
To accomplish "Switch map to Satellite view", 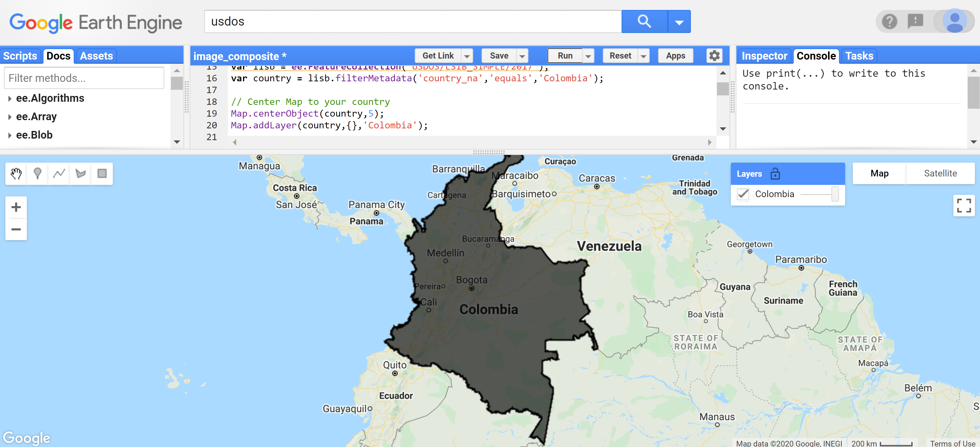I will point(940,174).
